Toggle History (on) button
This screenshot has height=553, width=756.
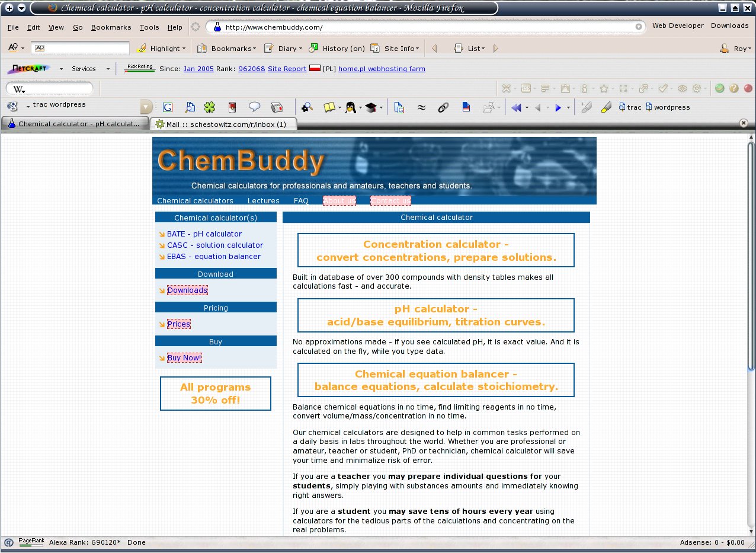337,49
